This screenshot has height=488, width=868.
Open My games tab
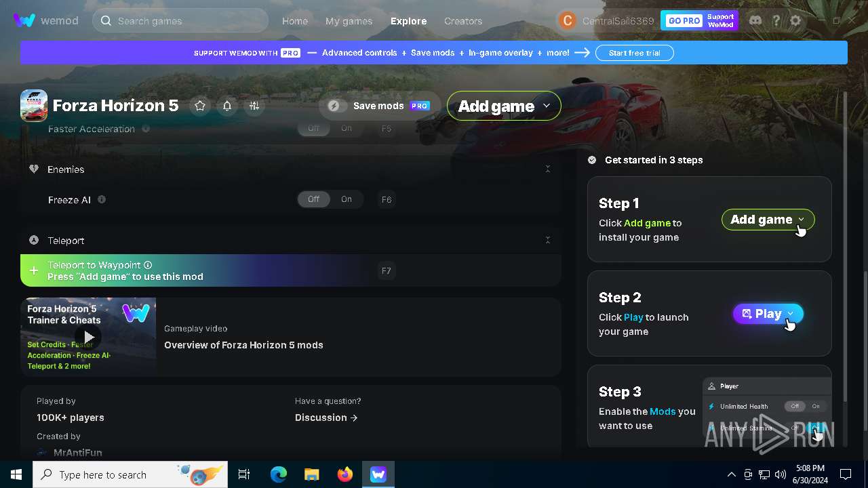[x=349, y=21]
